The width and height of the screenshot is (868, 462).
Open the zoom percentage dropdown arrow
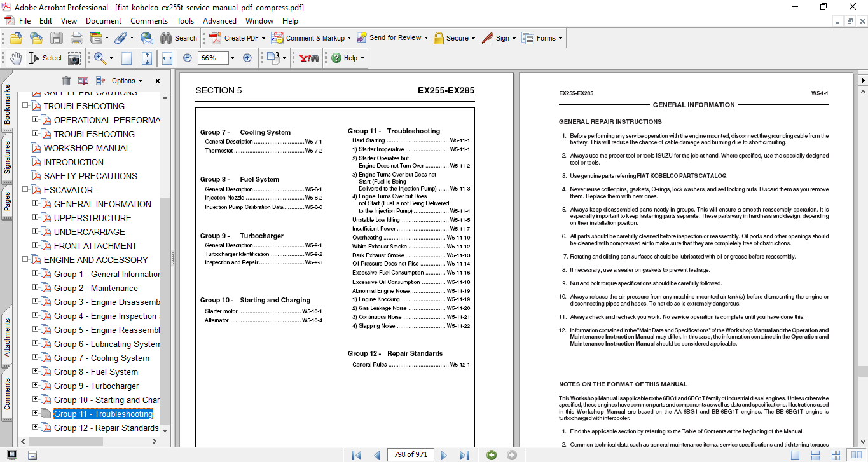point(232,58)
